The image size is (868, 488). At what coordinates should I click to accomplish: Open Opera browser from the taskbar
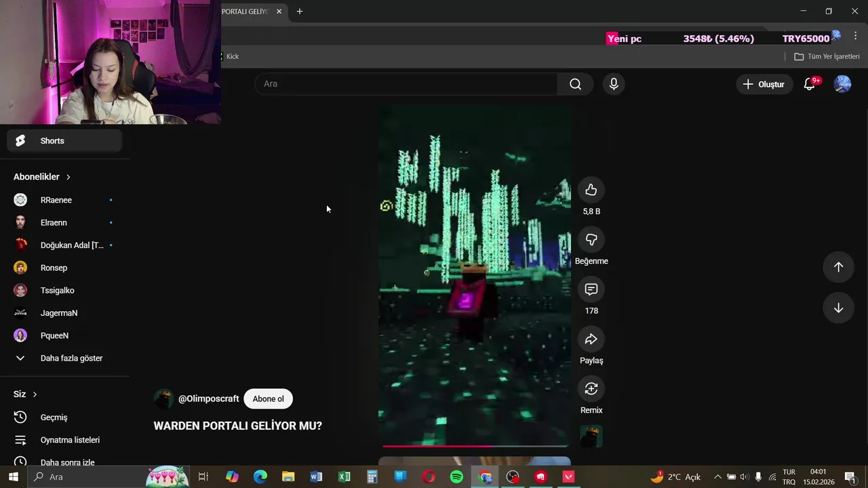[429, 477]
